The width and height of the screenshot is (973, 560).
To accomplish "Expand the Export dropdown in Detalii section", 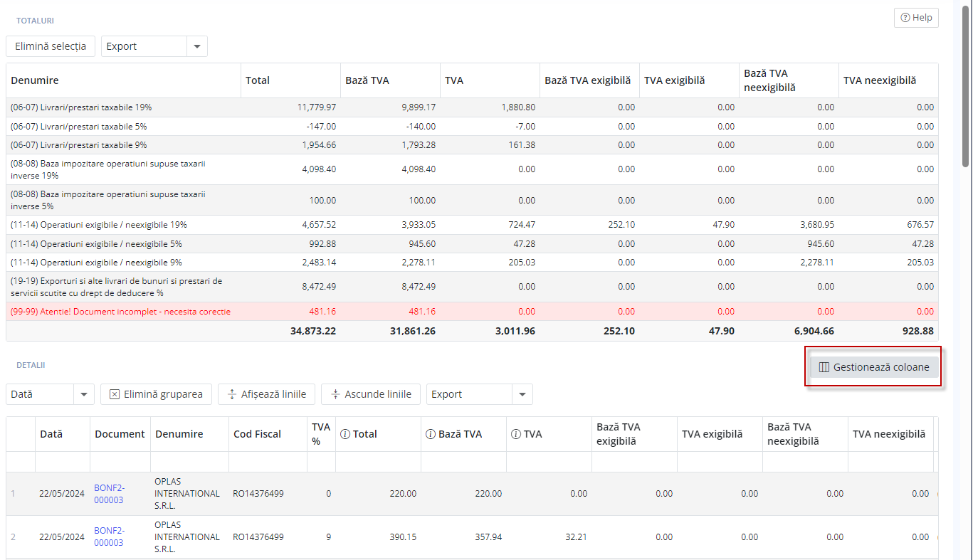I will pos(522,394).
